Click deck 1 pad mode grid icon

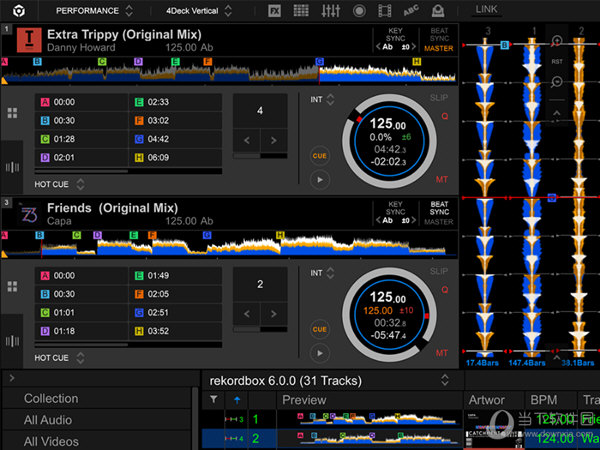pyautogui.click(x=12, y=113)
